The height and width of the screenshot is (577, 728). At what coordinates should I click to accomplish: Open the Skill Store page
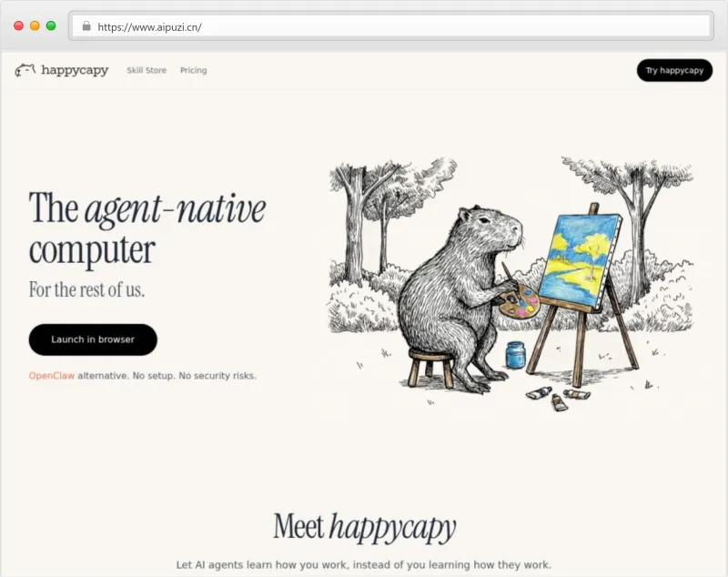(x=147, y=70)
